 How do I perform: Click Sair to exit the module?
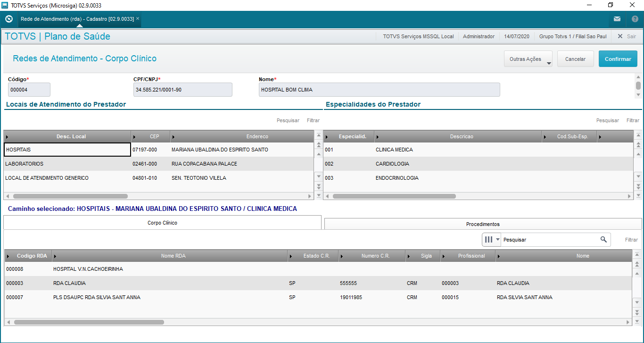point(627,36)
